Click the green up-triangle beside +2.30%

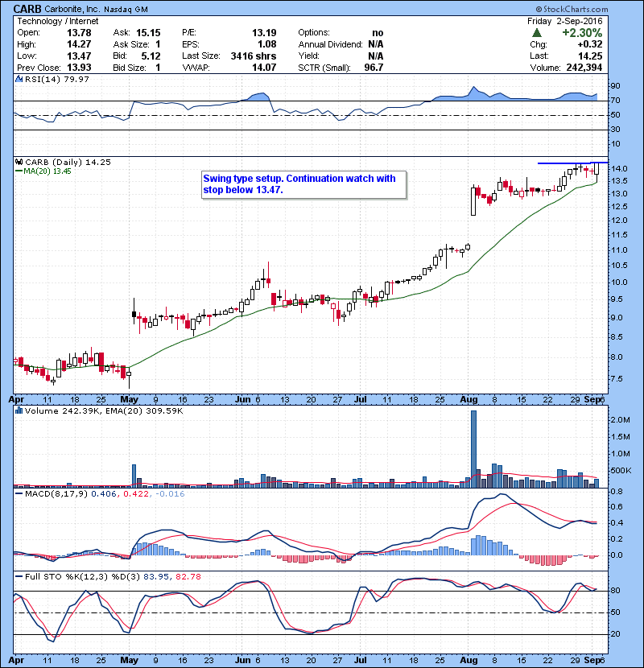[537, 32]
